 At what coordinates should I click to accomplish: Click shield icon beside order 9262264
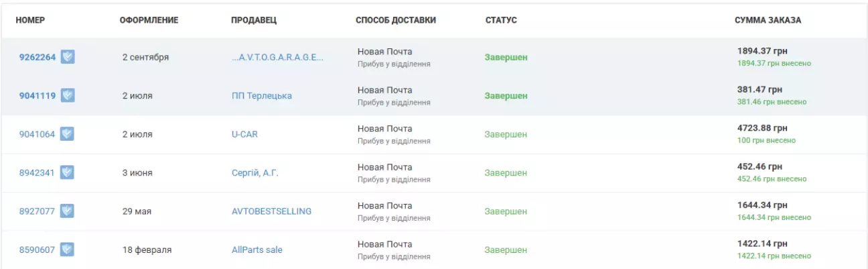coord(68,57)
